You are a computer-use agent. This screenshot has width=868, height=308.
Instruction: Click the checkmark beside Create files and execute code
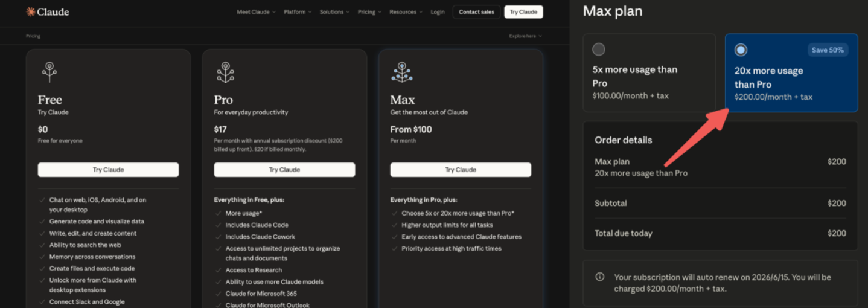coord(42,269)
